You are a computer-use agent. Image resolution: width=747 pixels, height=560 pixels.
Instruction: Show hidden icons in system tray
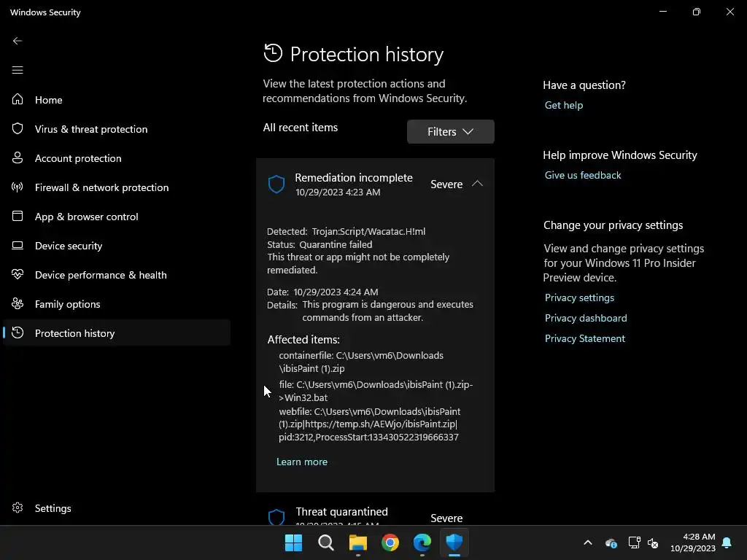click(x=588, y=542)
